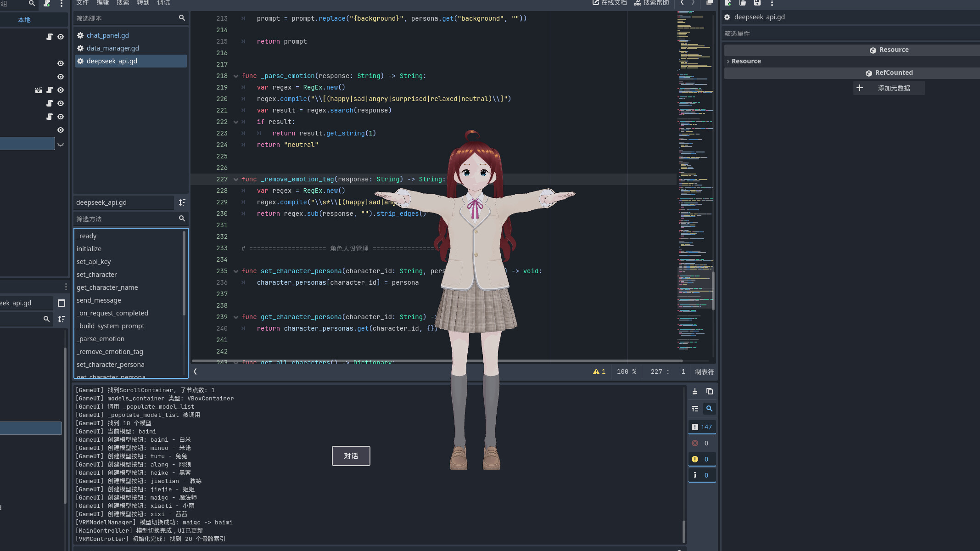Open 在线文档 from the top toolbar
Screen dimensions: 980x551
click(609, 3)
